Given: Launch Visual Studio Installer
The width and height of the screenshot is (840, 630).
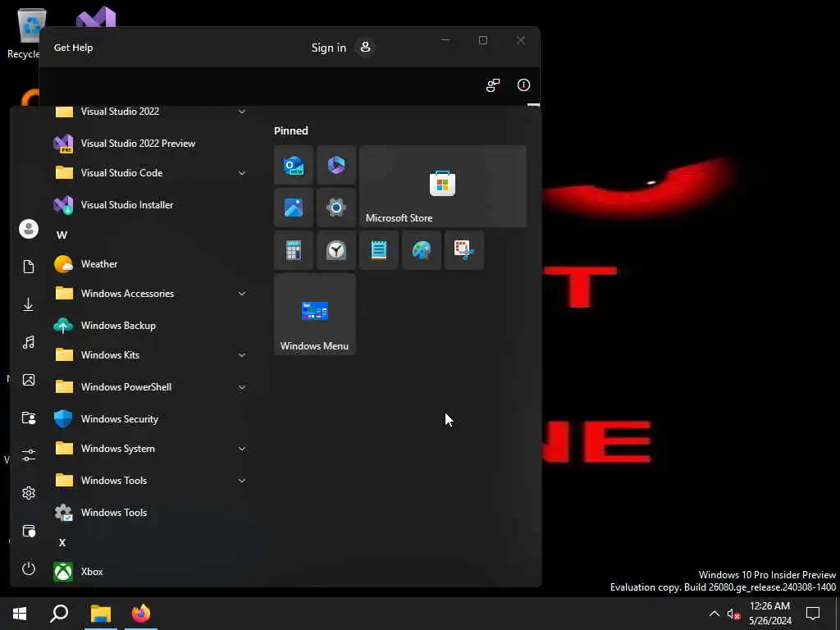Looking at the screenshot, I should pyautogui.click(x=151, y=204).
